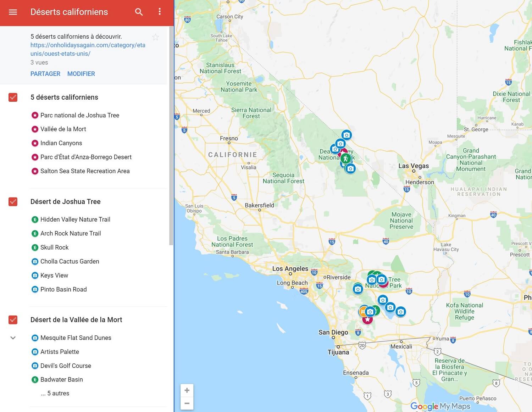Click Skull Rock hiking icon
Image resolution: width=532 pixels, height=412 pixels.
pyautogui.click(x=35, y=247)
